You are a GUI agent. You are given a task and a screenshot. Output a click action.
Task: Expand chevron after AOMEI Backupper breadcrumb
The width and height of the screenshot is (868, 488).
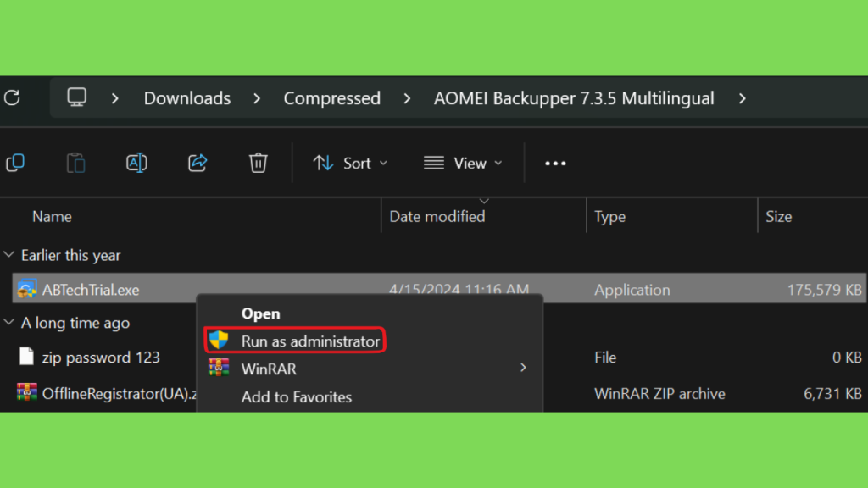point(743,98)
